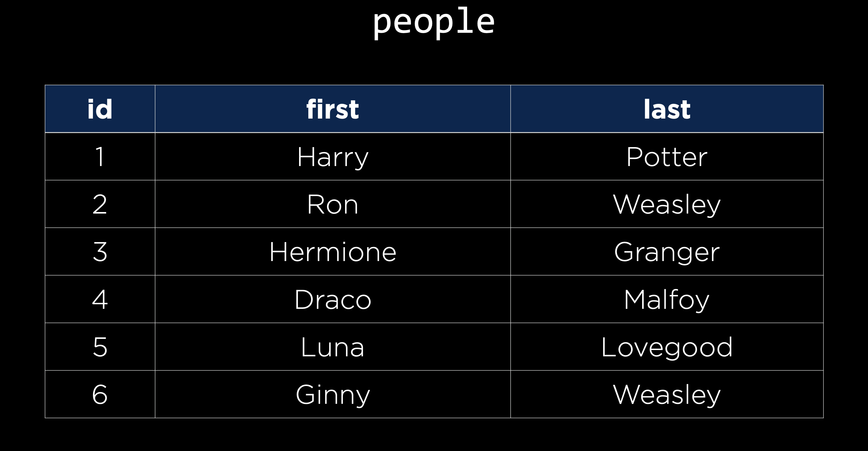Select the id cell with value 1
The image size is (868, 451).
[x=100, y=157]
